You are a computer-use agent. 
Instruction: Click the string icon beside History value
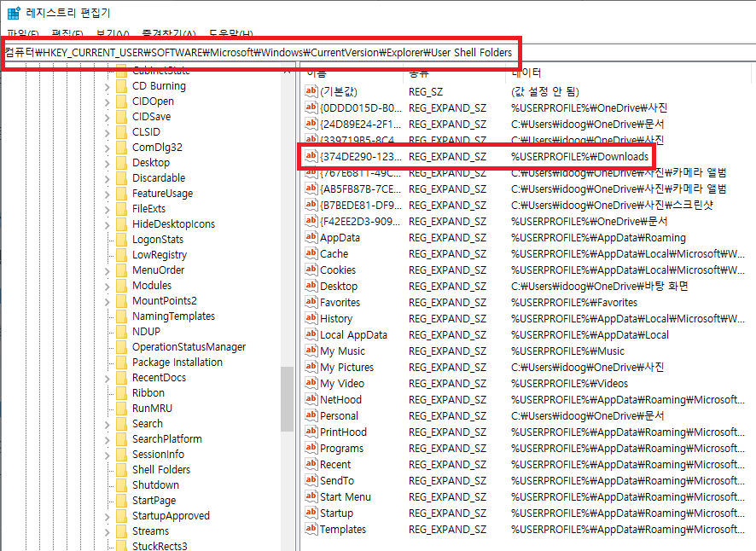(311, 318)
